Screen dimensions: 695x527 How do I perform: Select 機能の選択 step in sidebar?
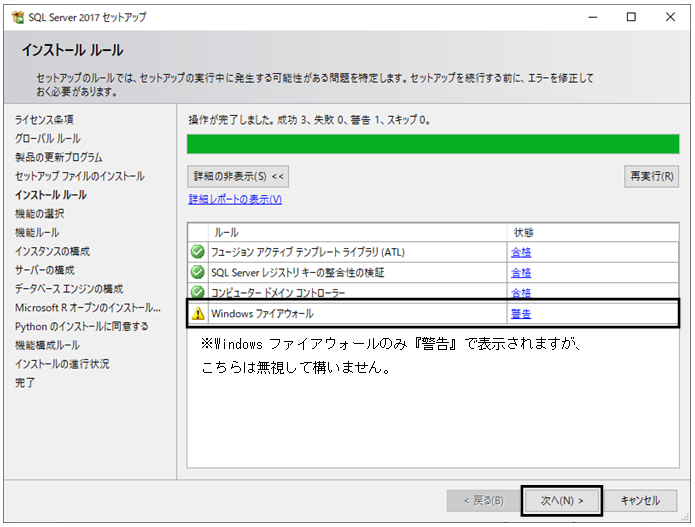39,214
